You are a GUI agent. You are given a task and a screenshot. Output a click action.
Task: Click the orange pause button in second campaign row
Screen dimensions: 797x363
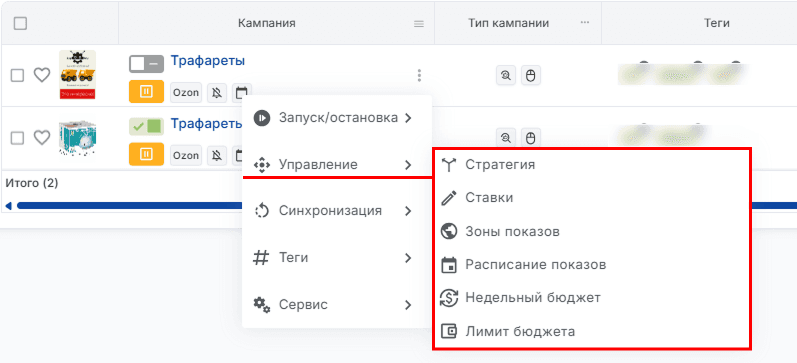point(146,154)
